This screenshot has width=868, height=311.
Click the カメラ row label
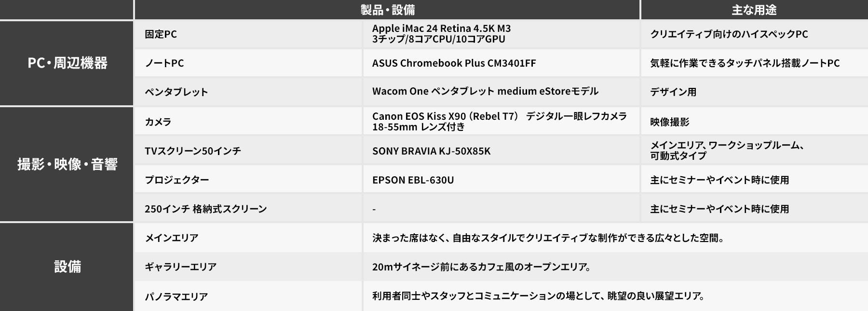click(x=158, y=122)
